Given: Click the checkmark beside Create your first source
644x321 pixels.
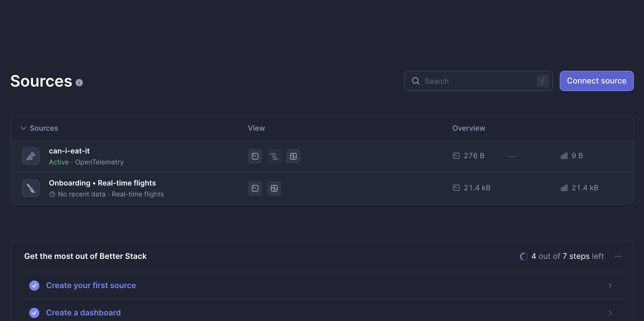Looking at the screenshot, I should 34,286.
